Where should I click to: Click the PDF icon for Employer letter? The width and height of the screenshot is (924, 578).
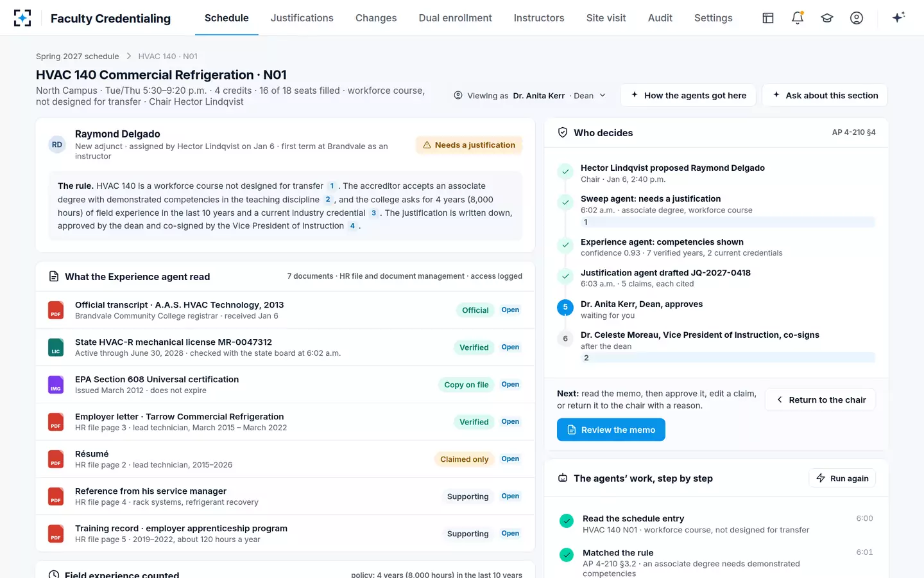pos(56,422)
